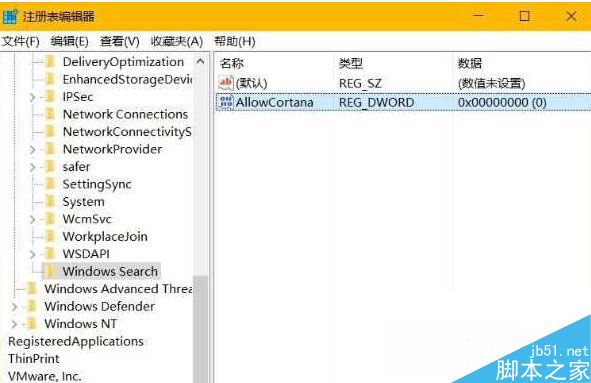The image size is (591, 383).
Task: Click the REG_SZ type cell
Action: (360, 83)
